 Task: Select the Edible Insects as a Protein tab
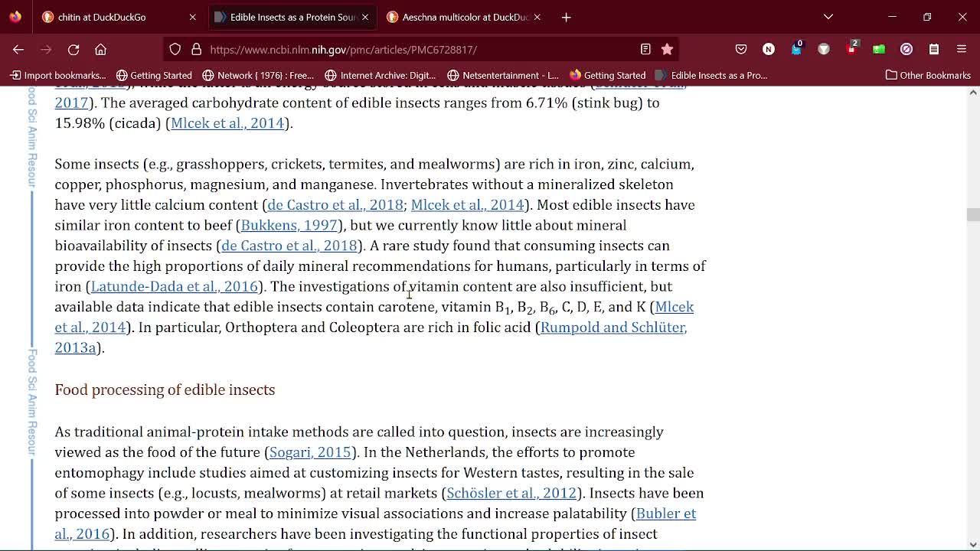(x=294, y=17)
